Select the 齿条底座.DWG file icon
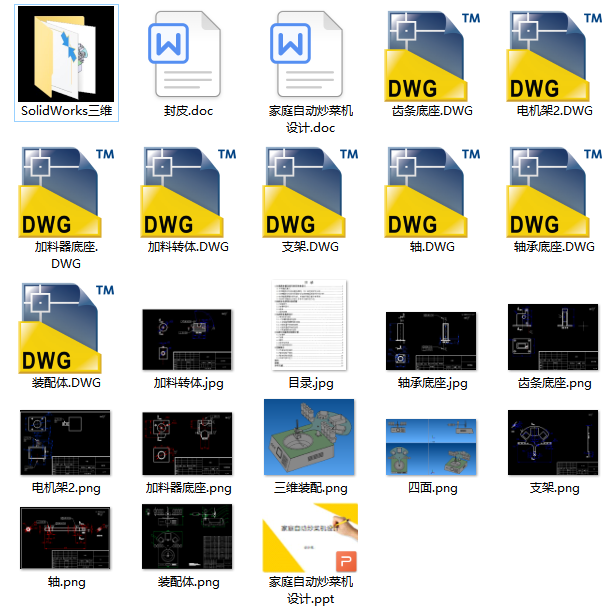 pos(432,56)
